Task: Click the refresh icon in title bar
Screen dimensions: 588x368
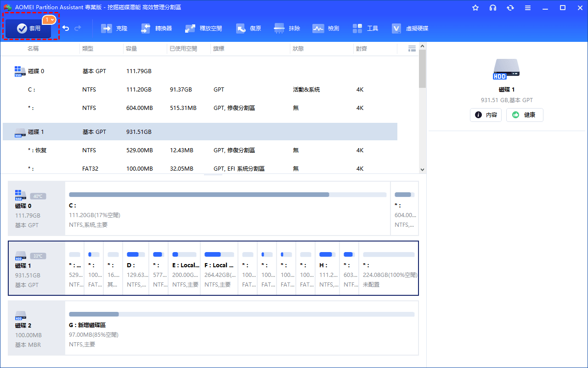Action: 510,8
